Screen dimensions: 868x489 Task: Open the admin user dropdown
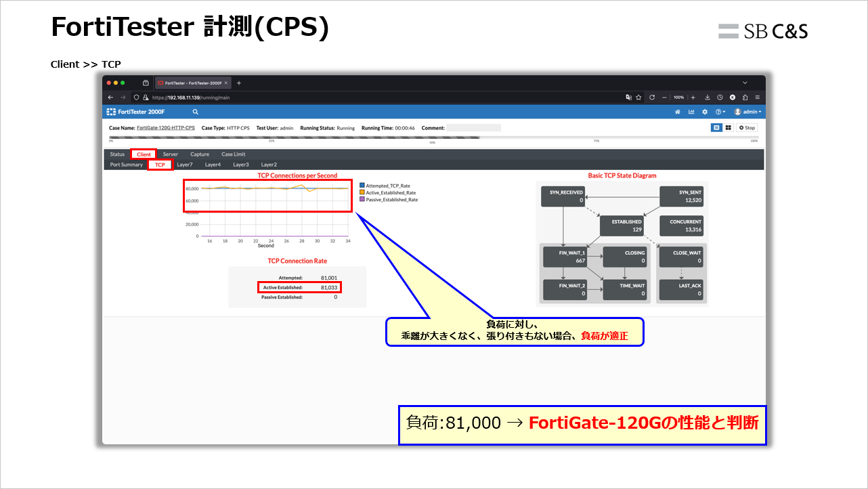click(x=747, y=112)
